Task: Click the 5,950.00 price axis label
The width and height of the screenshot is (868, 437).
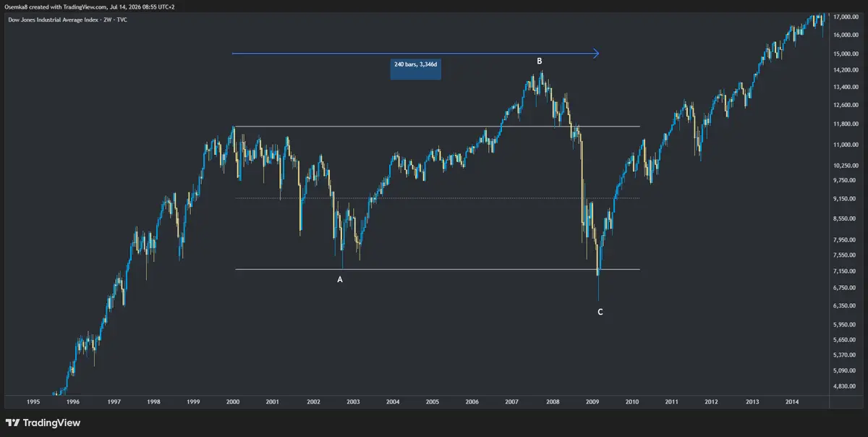Action: tap(845, 325)
